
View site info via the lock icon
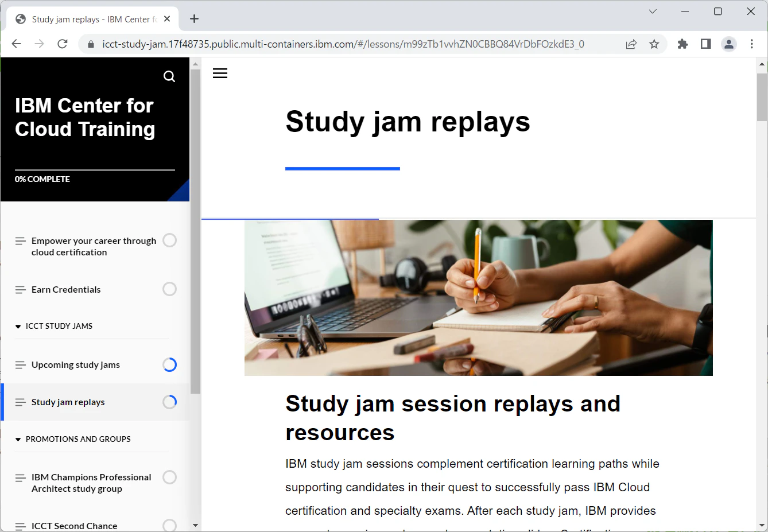click(x=91, y=44)
